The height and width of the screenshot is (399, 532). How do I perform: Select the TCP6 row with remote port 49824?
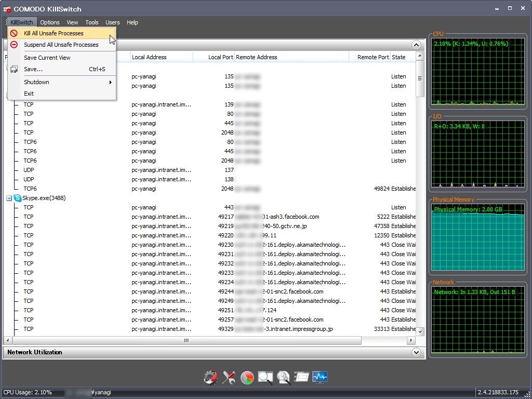(x=210, y=189)
